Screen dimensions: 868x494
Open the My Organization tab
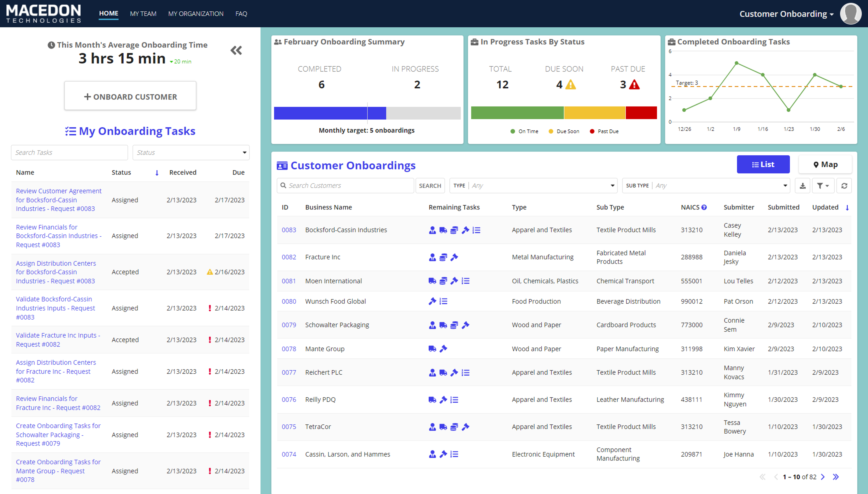pyautogui.click(x=196, y=14)
